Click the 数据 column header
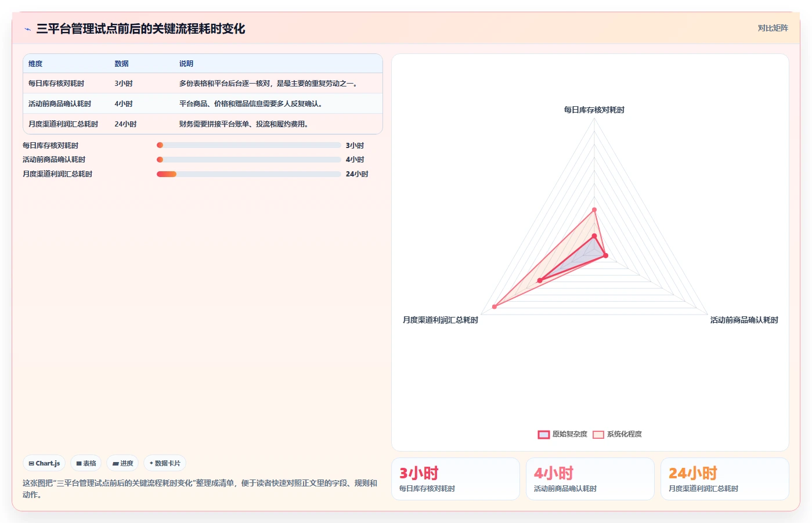 click(121, 64)
